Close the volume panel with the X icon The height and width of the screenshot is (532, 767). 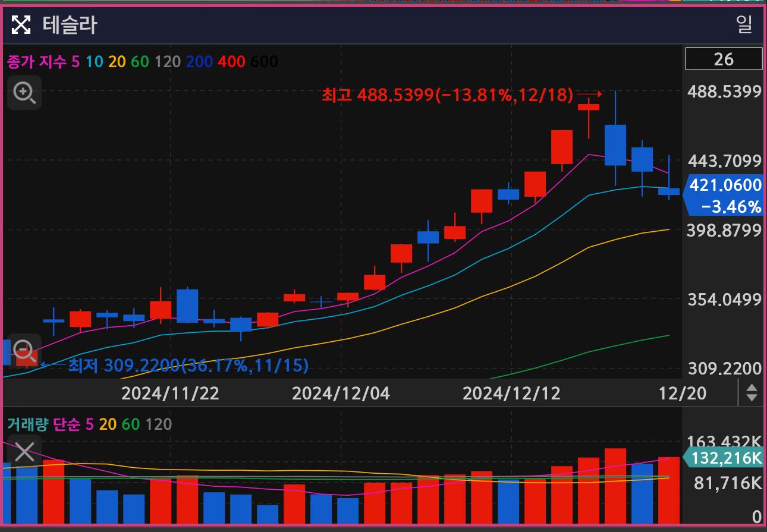[x=24, y=452]
